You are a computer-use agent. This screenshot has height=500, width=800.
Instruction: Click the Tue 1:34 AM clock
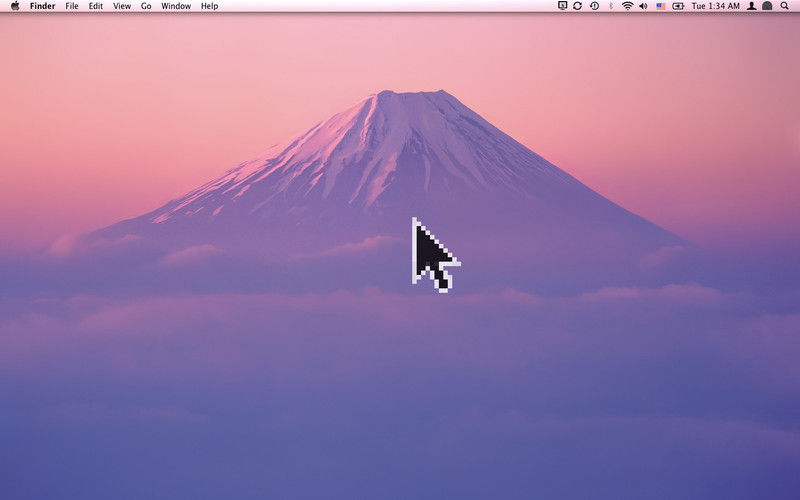pyautogui.click(x=715, y=6)
